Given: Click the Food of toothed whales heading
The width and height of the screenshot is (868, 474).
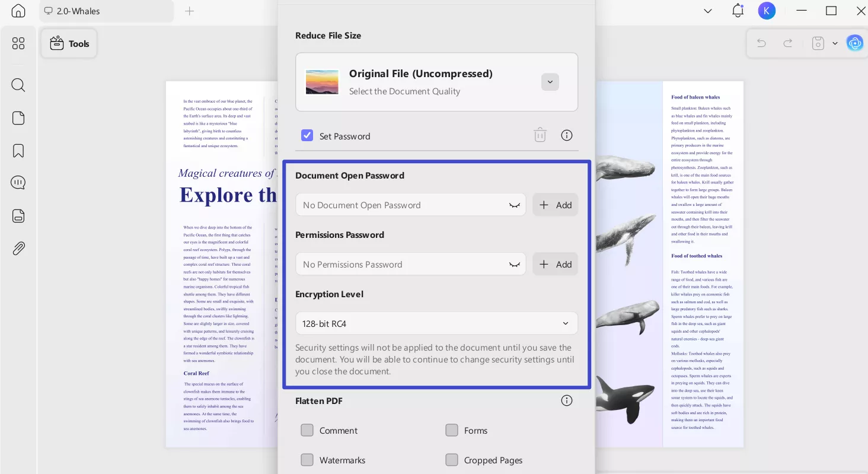Looking at the screenshot, I should (697, 256).
